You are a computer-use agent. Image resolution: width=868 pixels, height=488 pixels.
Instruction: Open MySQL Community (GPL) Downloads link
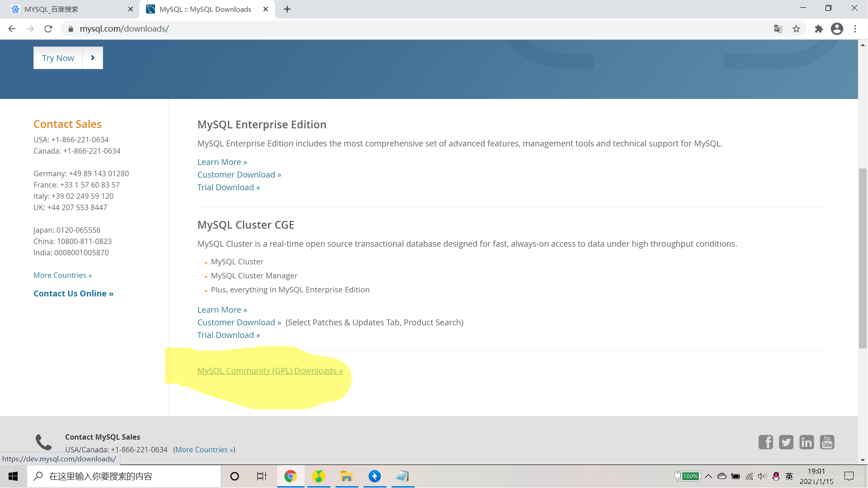[x=270, y=371]
